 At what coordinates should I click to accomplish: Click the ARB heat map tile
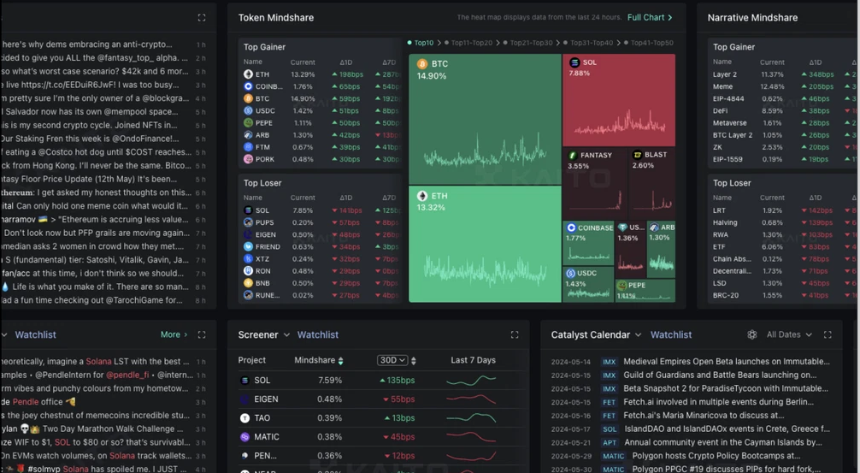point(661,248)
